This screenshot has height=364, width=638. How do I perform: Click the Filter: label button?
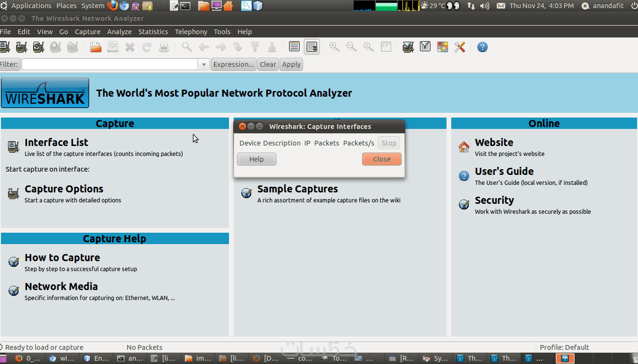9,65
